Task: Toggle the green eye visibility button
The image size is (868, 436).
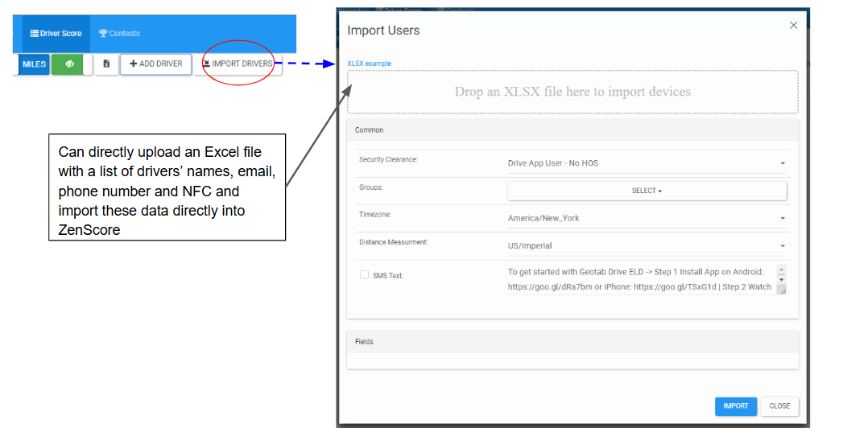Action: (x=68, y=64)
